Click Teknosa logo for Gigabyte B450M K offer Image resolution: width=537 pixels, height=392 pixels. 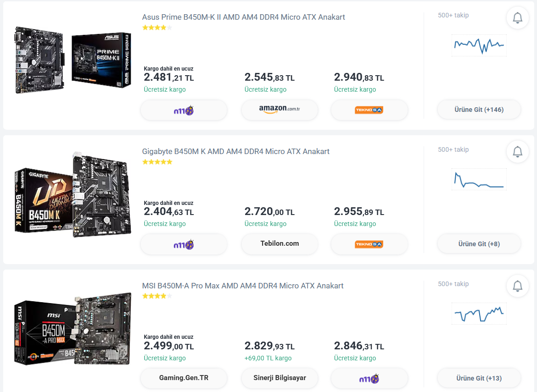[x=369, y=244]
